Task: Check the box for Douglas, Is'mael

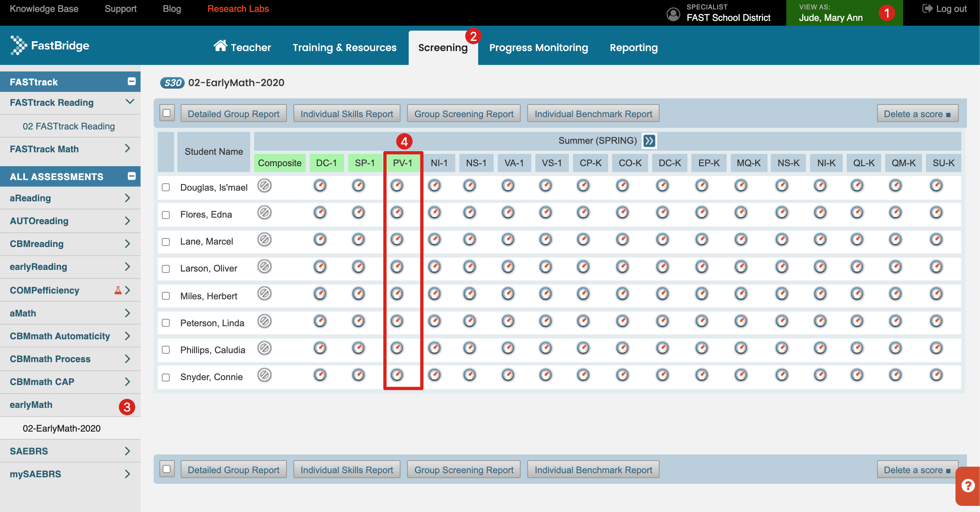Action: pos(166,187)
